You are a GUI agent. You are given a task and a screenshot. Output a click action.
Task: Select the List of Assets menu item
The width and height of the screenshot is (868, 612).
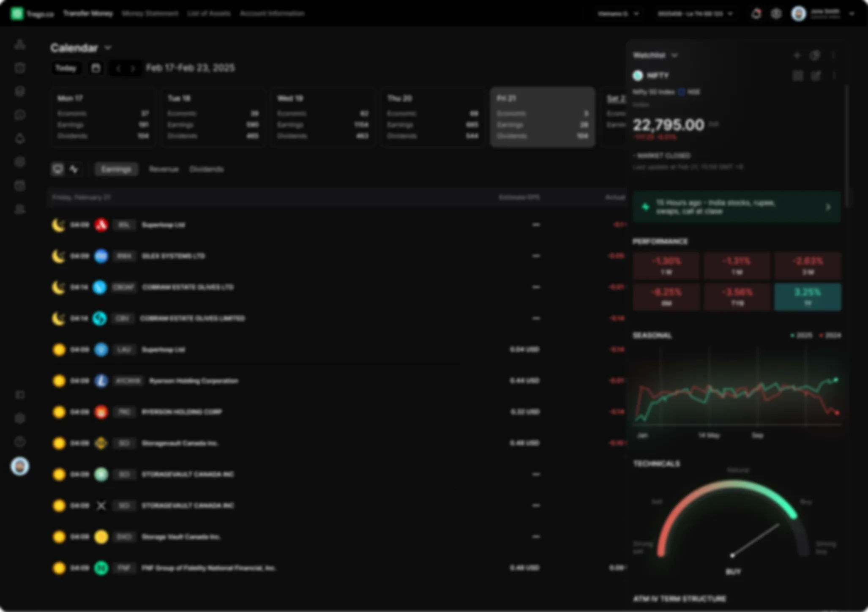pos(209,14)
